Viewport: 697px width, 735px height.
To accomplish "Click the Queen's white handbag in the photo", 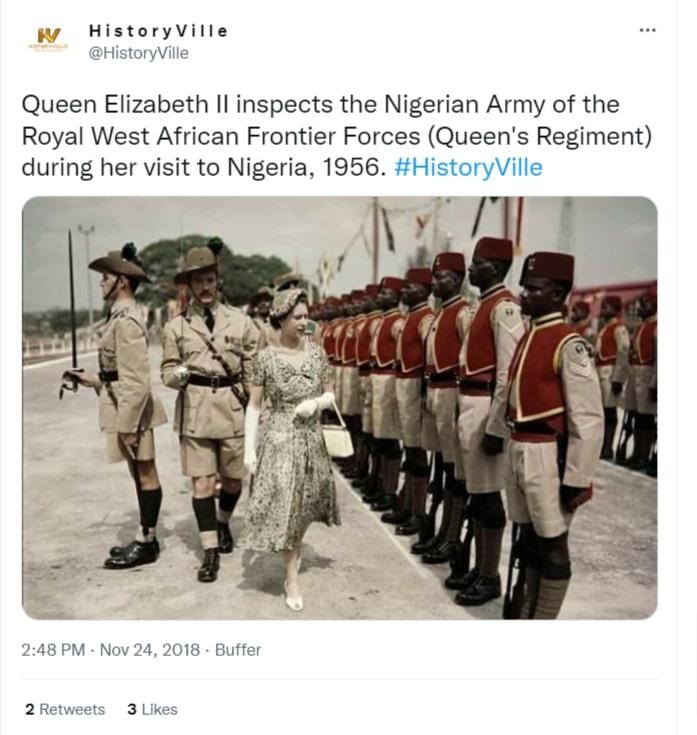I will (337, 436).
